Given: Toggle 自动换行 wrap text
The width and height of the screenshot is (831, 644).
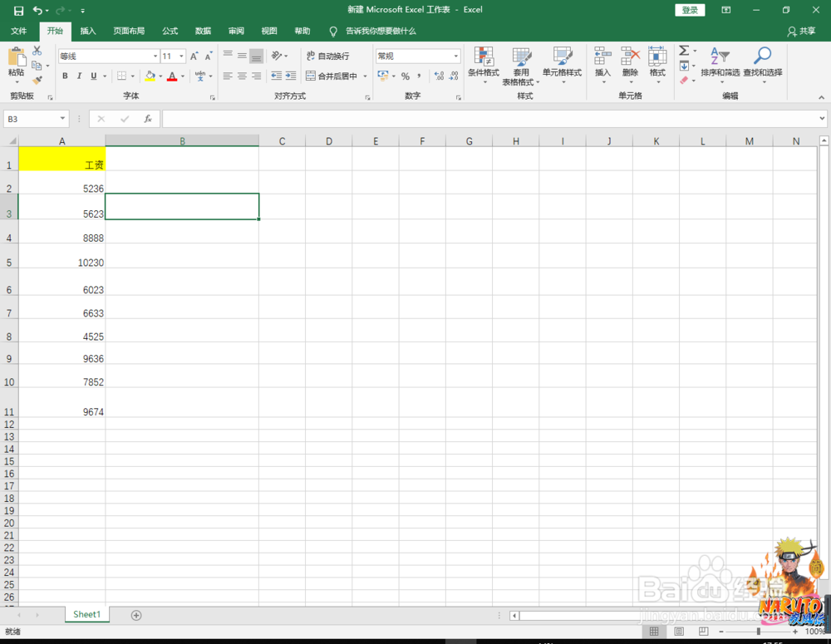Looking at the screenshot, I should 328,56.
